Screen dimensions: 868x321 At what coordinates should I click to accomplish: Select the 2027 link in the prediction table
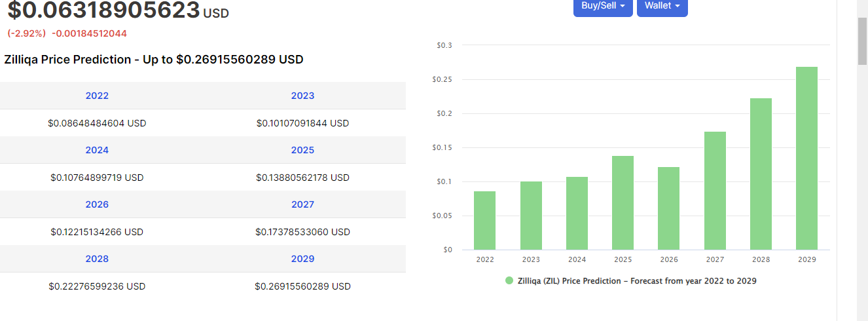pyautogui.click(x=302, y=204)
